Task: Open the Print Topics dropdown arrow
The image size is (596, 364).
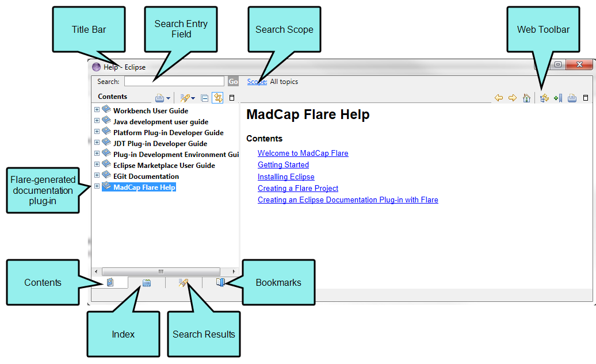Action: click(x=168, y=98)
